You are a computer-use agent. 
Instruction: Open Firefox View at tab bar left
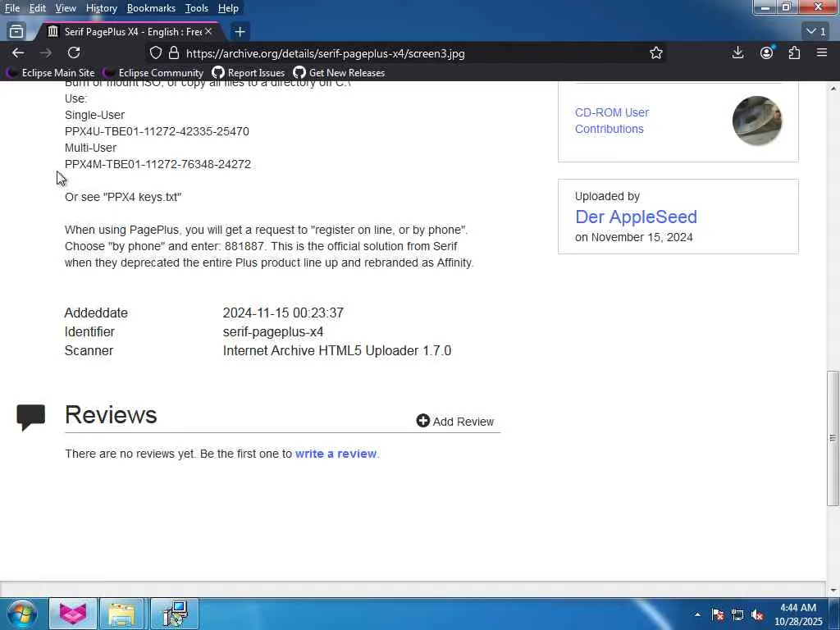pyautogui.click(x=16, y=32)
